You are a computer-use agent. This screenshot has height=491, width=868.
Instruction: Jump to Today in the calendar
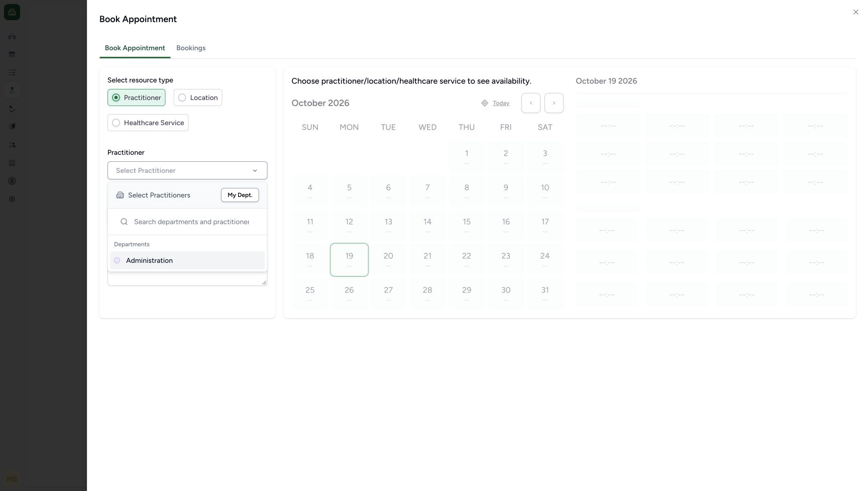(x=501, y=103)
